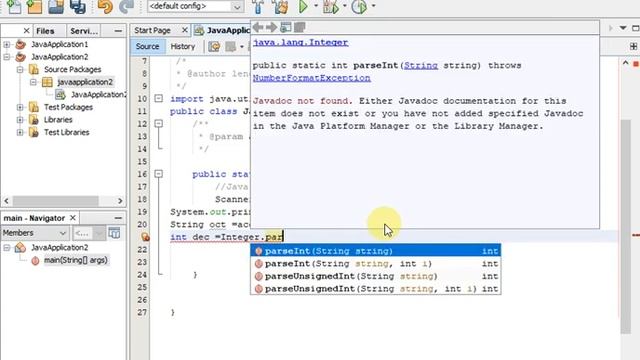Open the java.lang.Integer link
Screen dimensions: 640x360
300,42
